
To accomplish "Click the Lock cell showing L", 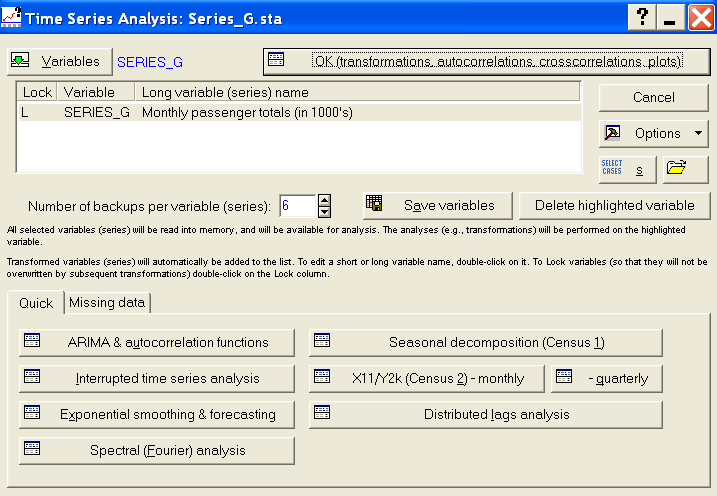I will pyautogui.click(x=25, y=112).
